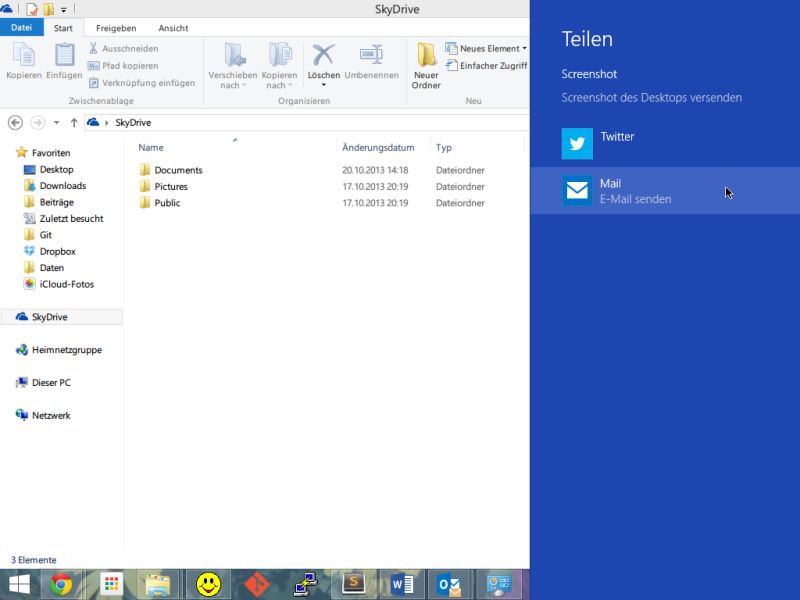Viewport: 800px width, 600px height.
Task: Share via Twitter in Teilen panel
Action: [665, 144]
